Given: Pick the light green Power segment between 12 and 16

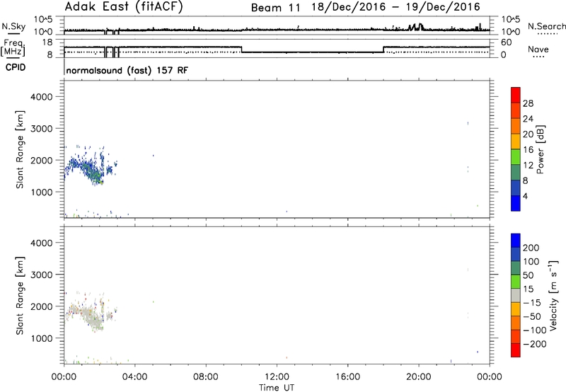Looking at the screenshot, I should tap(516, 156).
